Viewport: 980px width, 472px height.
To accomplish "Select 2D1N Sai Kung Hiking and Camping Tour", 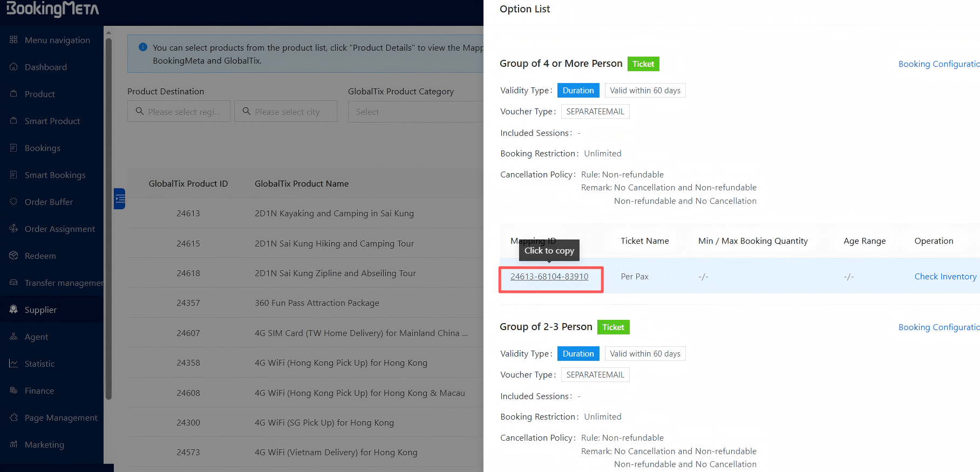I will click(305, 243).
